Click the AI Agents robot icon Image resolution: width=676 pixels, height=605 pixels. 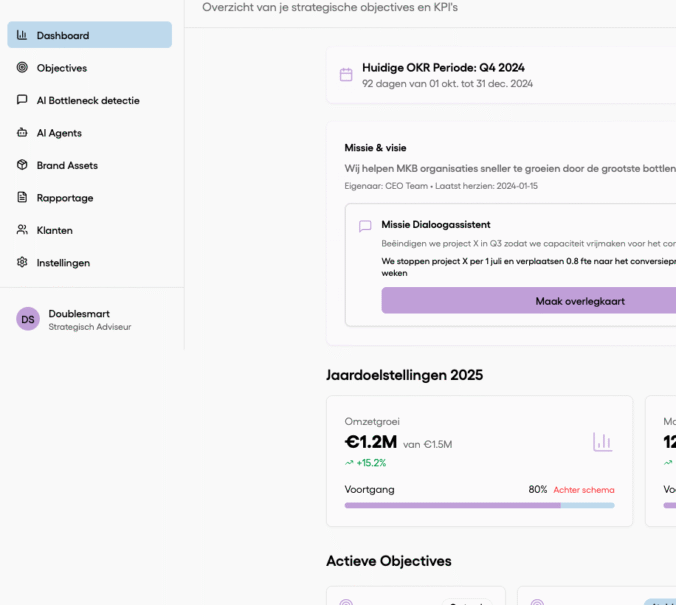(22, 133)
